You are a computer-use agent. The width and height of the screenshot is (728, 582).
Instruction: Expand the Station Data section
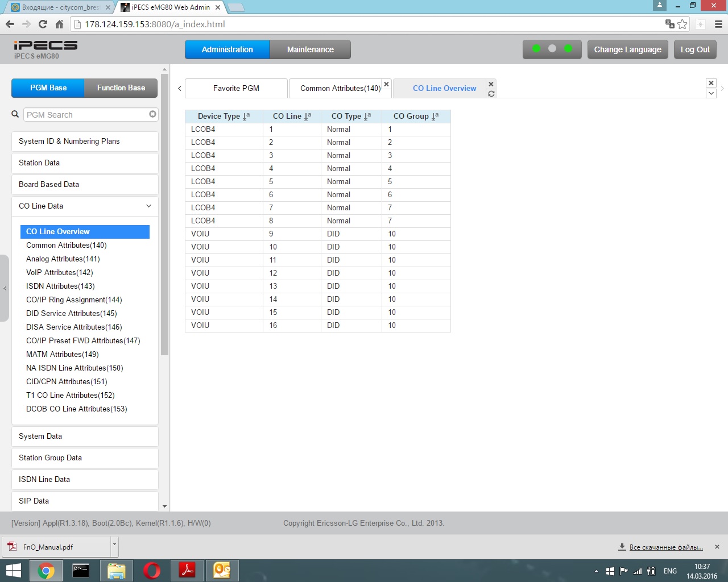pos(85,163)
